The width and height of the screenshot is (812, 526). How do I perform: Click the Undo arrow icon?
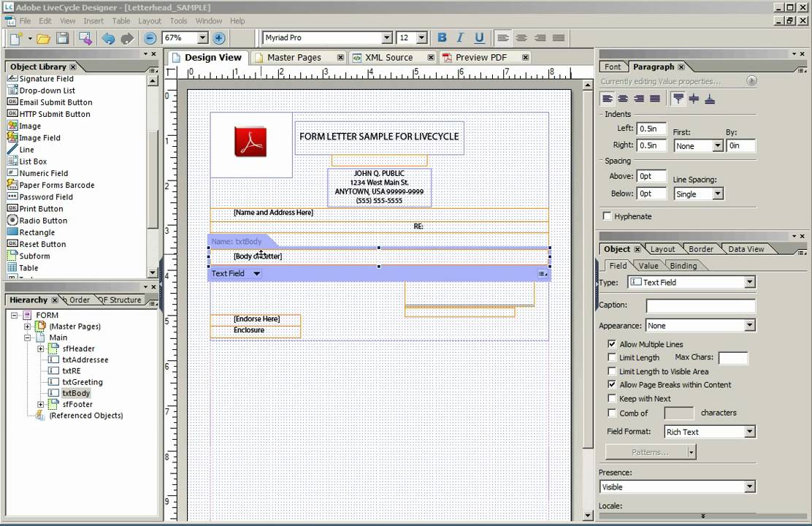click(108, 38)
